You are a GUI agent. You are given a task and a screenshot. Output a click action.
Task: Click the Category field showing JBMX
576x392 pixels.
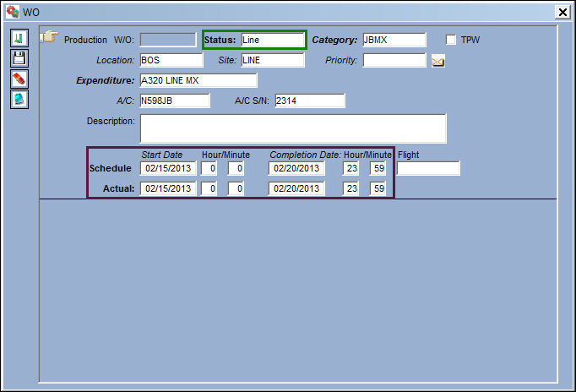[394, 40]
